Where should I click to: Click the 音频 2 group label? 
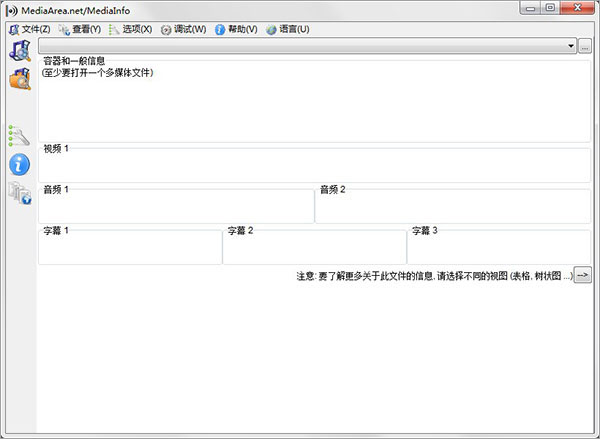click(333, 189)
